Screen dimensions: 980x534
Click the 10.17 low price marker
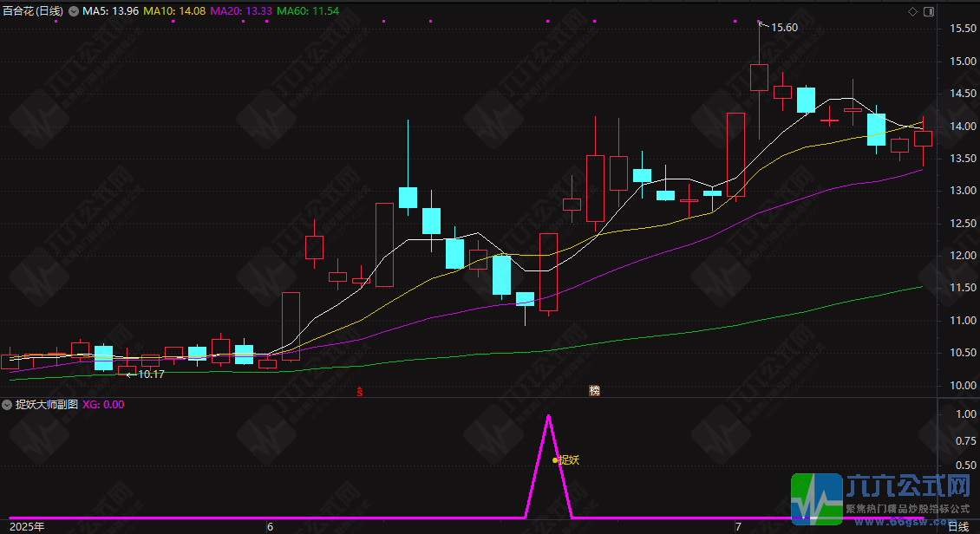pyautogui.click(x=151, y=374)
